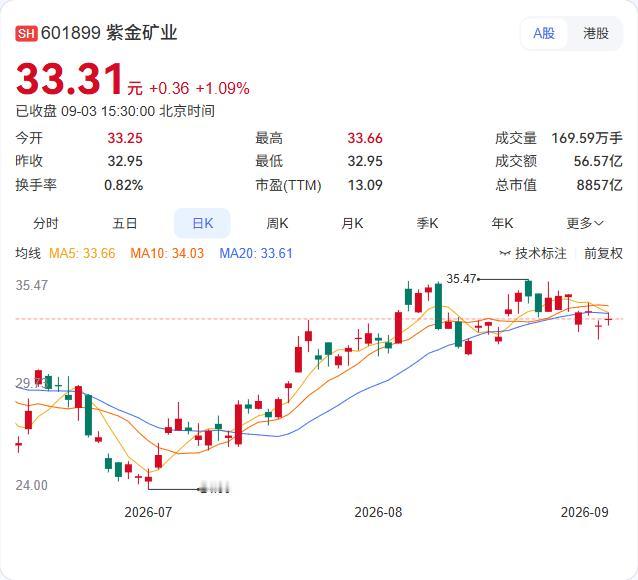This screenshot has height=580, width=638.
Task: Expand the 更多 dropdown
Action: point(585,223)
